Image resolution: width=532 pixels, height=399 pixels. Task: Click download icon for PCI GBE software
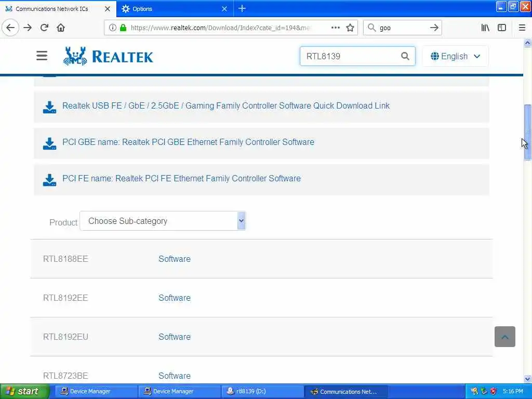click(x=49, y=143)
